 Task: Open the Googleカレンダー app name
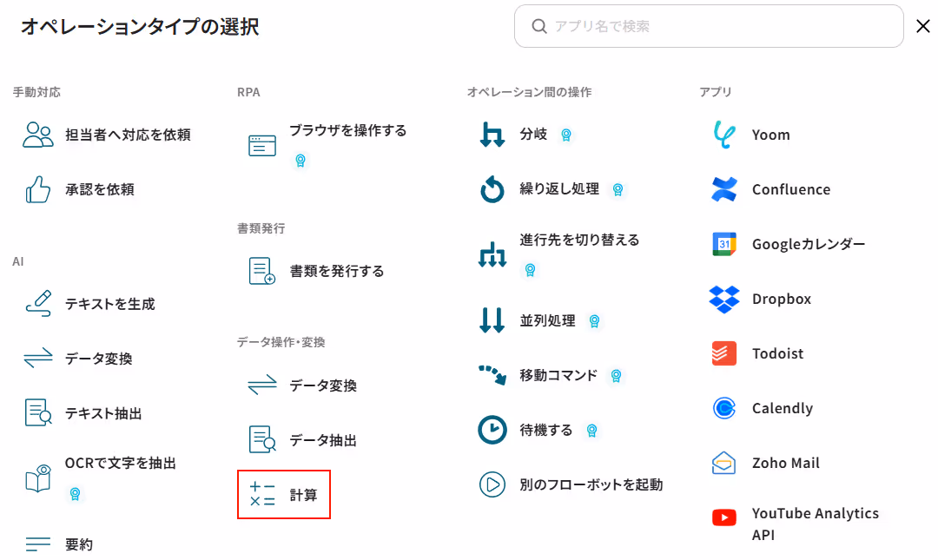[x=809, y=244]
